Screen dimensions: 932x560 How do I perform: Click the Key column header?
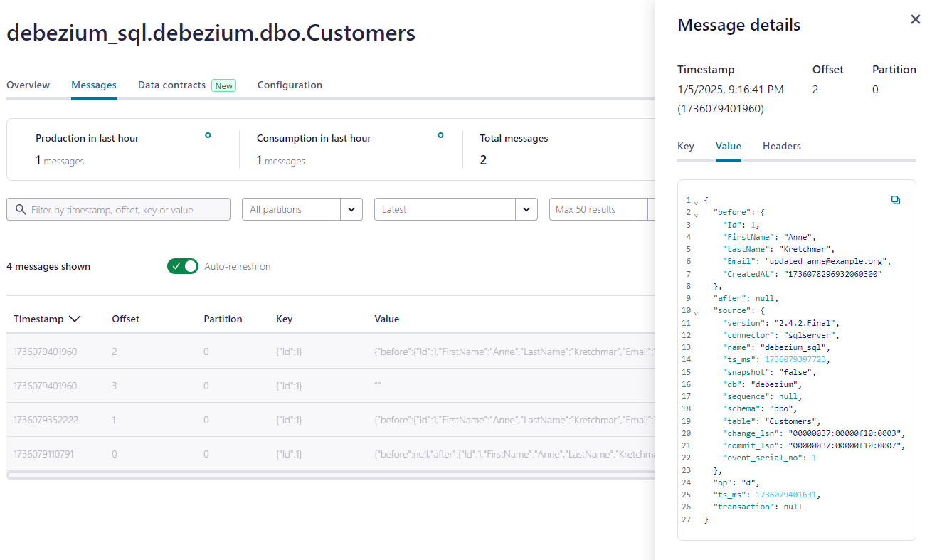tap(284, 319)
